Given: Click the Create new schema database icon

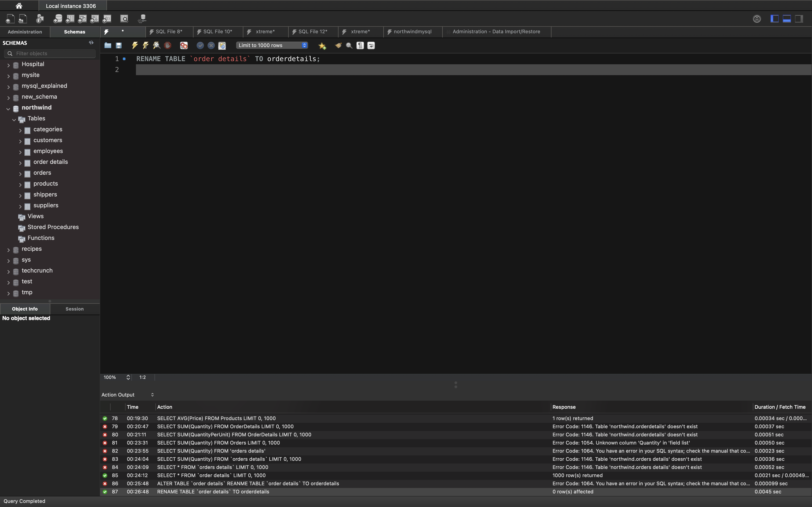Looking at the screenshot, I should 58,19.
